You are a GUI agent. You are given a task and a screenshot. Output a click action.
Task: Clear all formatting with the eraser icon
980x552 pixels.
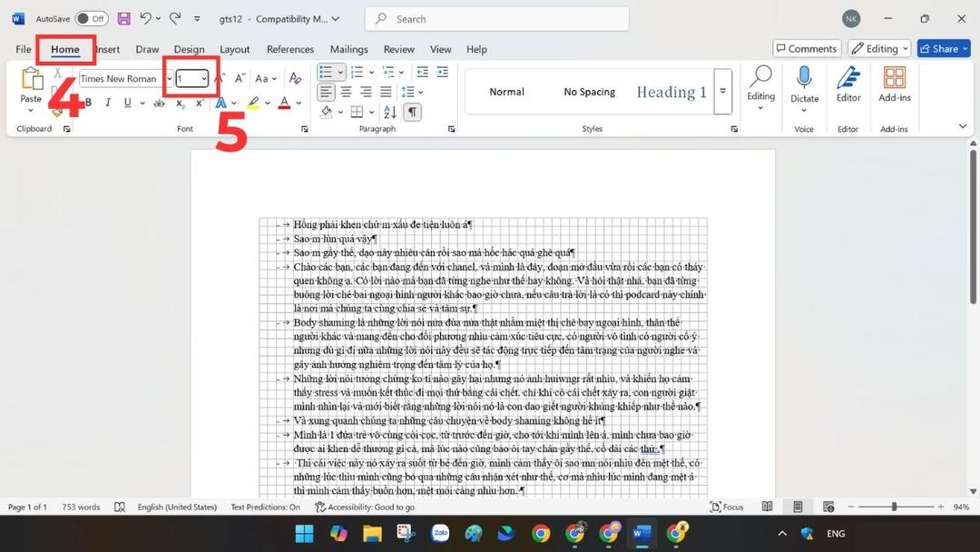click(x=295, y=78)
